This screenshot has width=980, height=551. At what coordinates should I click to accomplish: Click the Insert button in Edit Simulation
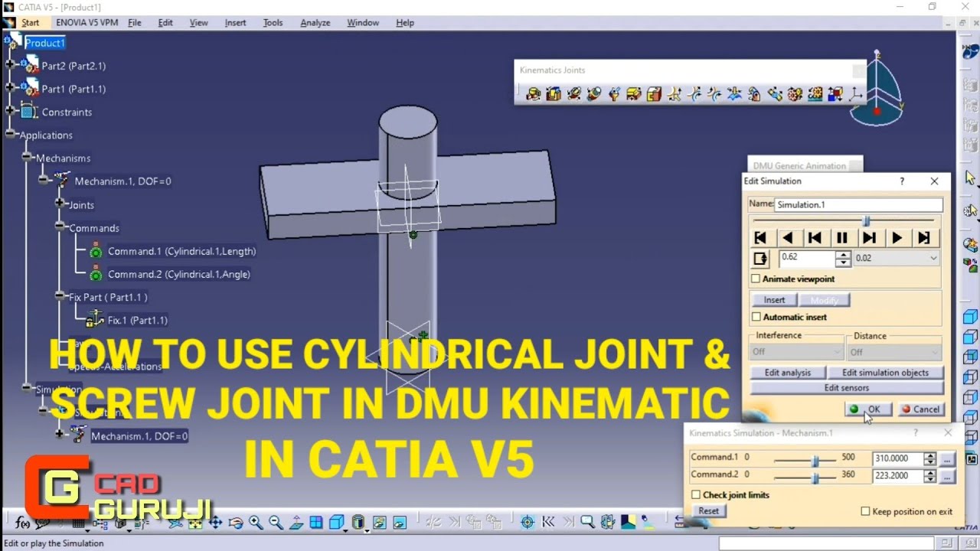click(x=774, y=300)
